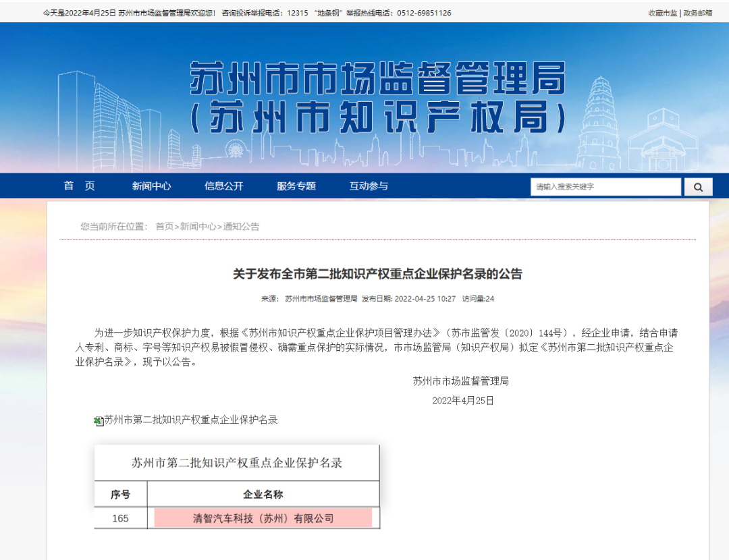Click the article title 关于发布全市第二批知识产权重点企业保护名录的公告

pyautogui.click(x=377, y=274)
